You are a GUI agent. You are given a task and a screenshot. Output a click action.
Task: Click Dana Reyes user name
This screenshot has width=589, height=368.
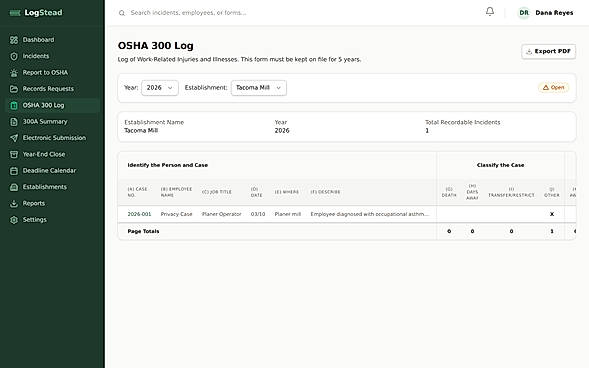click(x=554, y=13)
